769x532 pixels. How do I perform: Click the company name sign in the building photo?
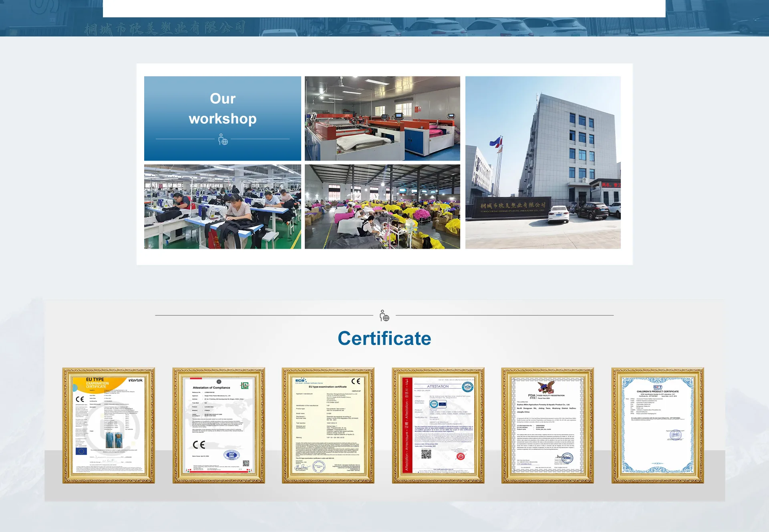pyautogui.click(x=512, y=206)
